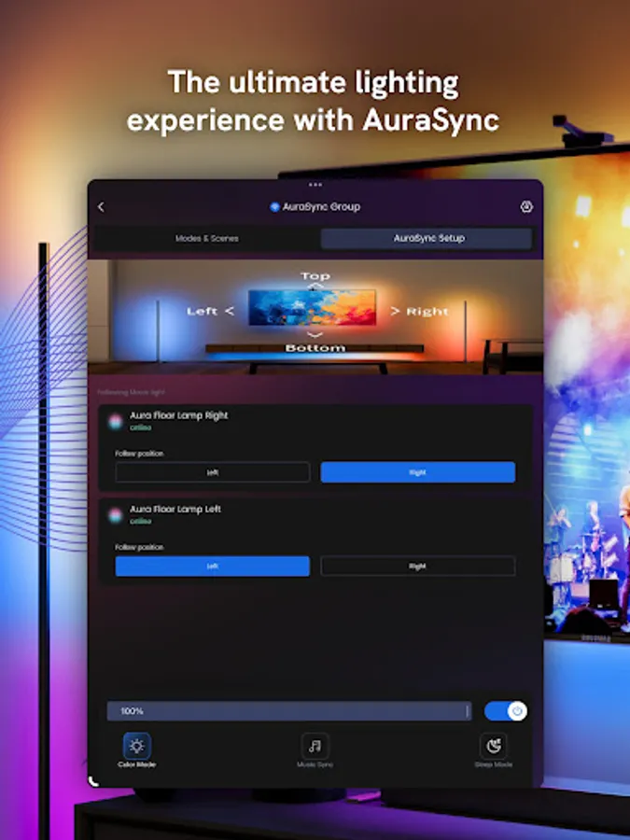Select the Color Mode icon
This screenshot has width=630, height=840.
click(136, 746)
